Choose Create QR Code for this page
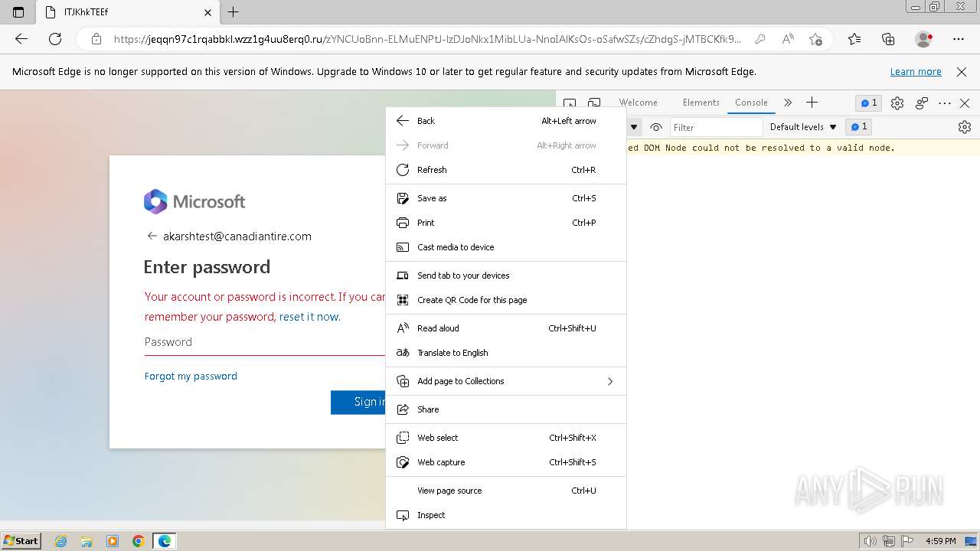This screenshot has width=980, height=551. pos(506,300)
